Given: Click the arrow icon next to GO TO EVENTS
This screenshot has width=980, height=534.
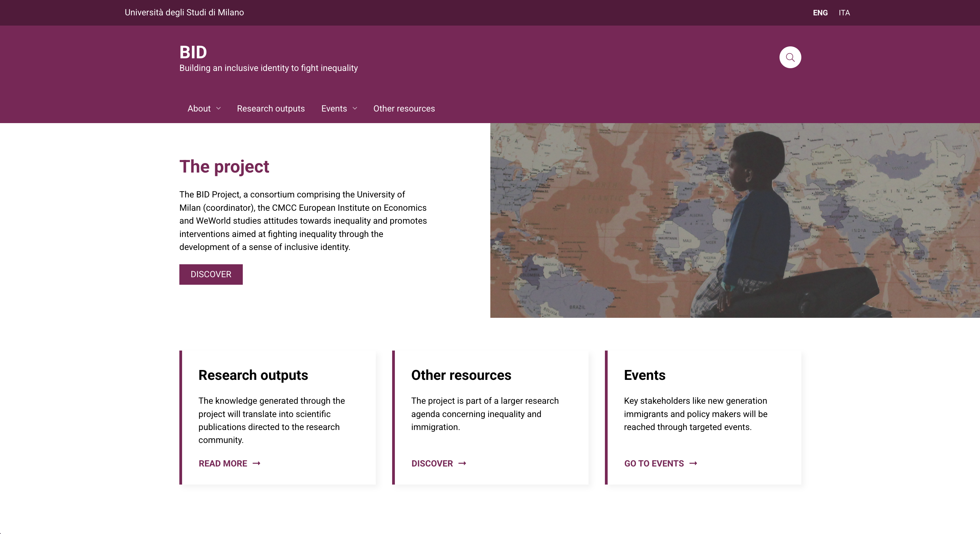Looking at the screenshot, I should (x=693, y=463).
